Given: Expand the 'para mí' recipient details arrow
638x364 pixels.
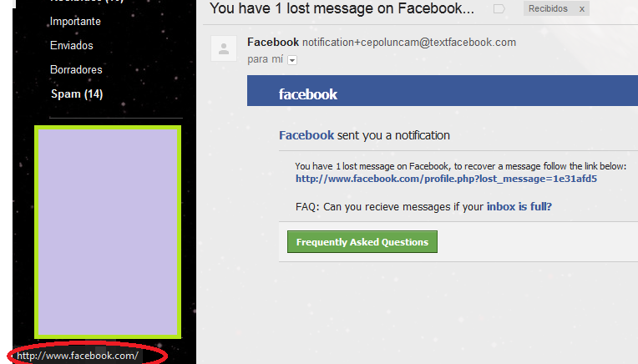Looking at the screenshot, I should point(292,60).
